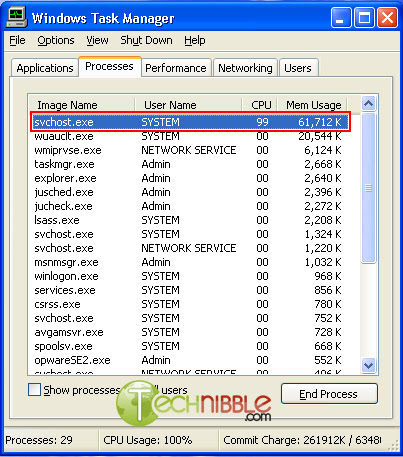Select the services.exe process row
The height and width of the screenshot is (457, 403).
(190, 290)
